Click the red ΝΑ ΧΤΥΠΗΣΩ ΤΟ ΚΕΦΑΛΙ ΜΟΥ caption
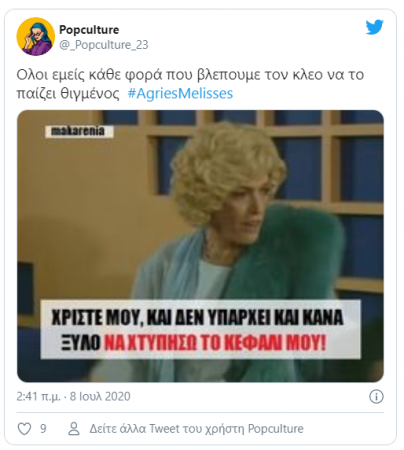 click(215, 343)
